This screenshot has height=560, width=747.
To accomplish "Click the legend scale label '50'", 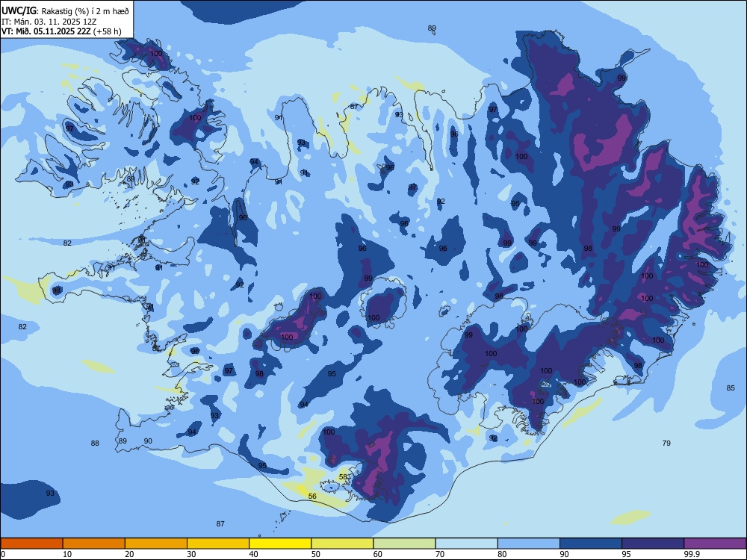I will click(x=316, y=554).
